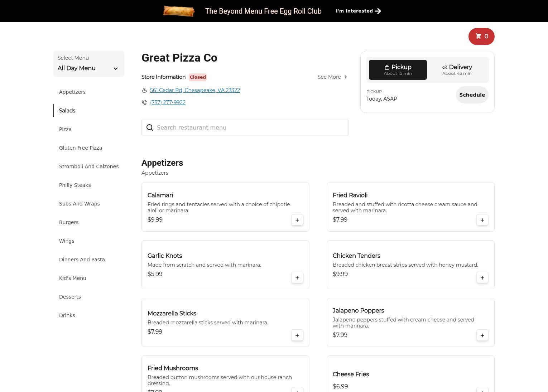
Task: Add Chicken Tenders using plus button
Action: click(482, 278)
